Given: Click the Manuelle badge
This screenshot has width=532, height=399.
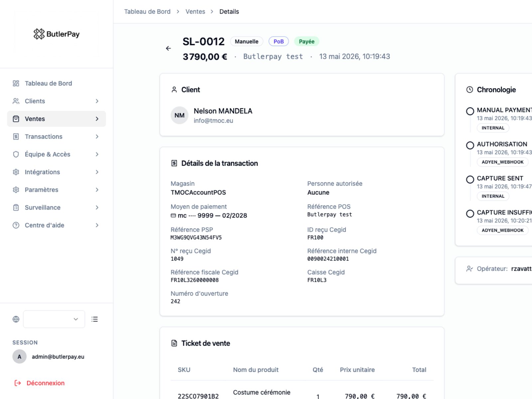Looking at the screenshot, I should point(247,42).
